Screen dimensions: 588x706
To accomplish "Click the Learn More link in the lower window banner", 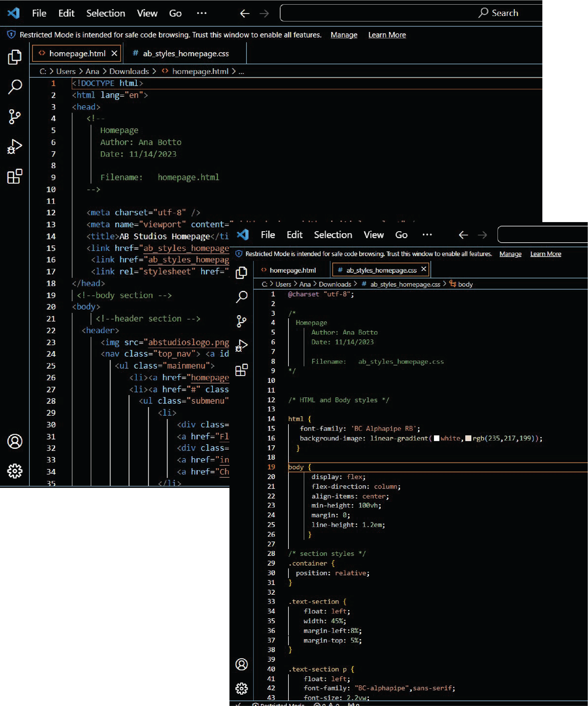I will [x=545, y=254].
